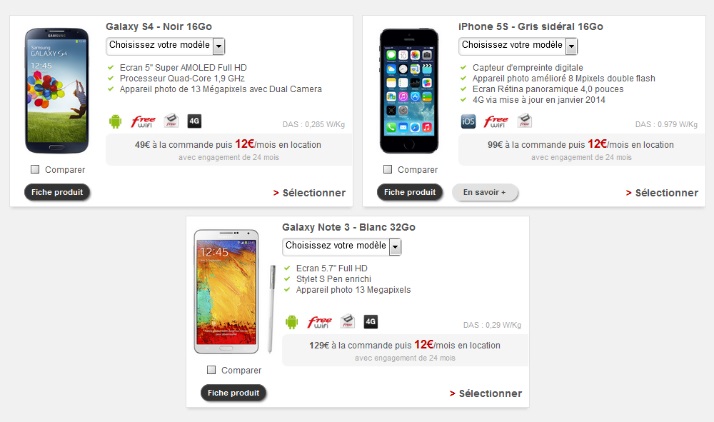
Task: Select the iPhone 5S via Sélectionner link
Action: click(662, 193)
